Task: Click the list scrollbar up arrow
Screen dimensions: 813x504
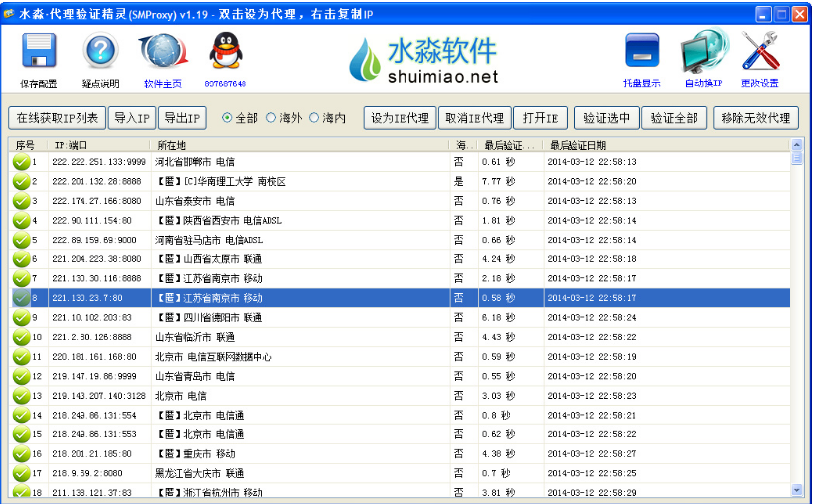Action: [797, 145]
